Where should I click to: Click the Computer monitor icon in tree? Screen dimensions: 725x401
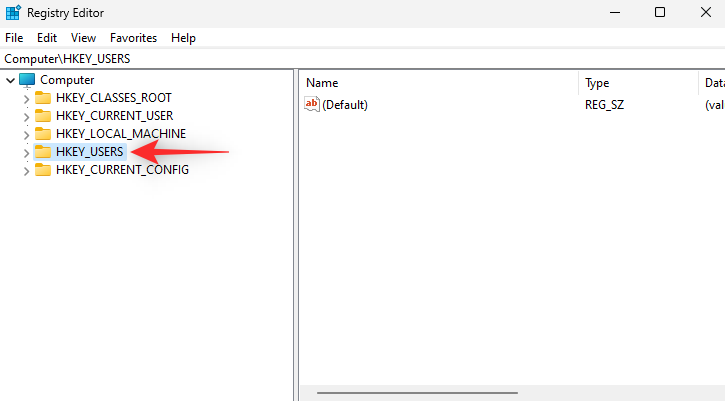[27, 80]
